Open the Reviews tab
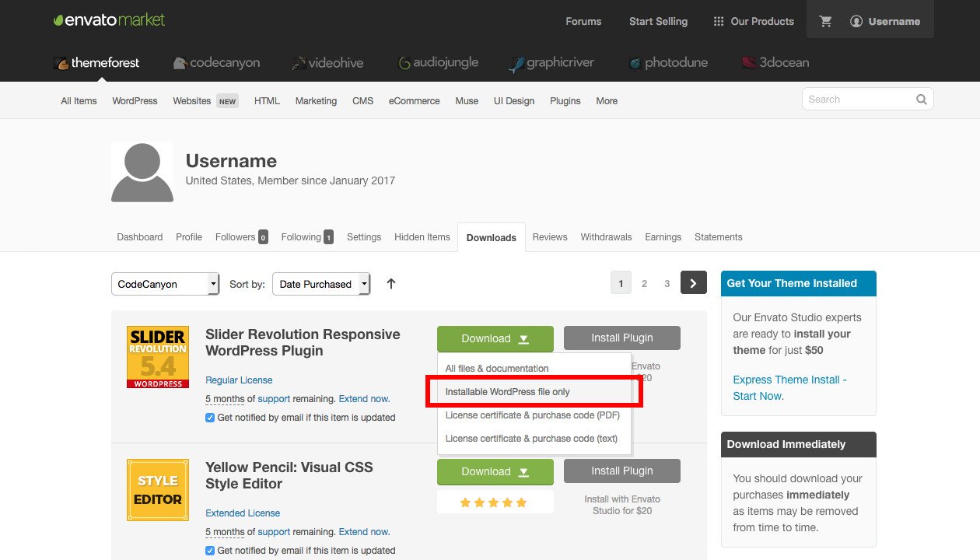Image resolution: width=980 pixels, height=560 pixels. (x=550, y=237)
